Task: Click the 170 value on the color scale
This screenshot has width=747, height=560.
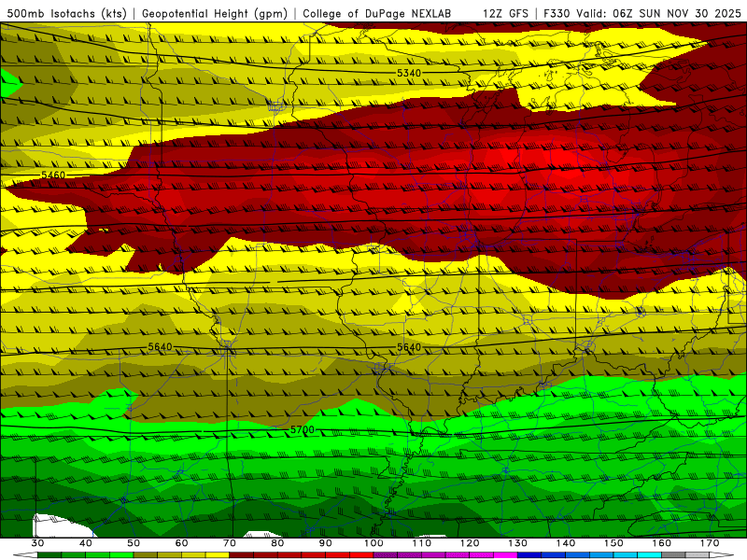Action: tap(710, 543)
